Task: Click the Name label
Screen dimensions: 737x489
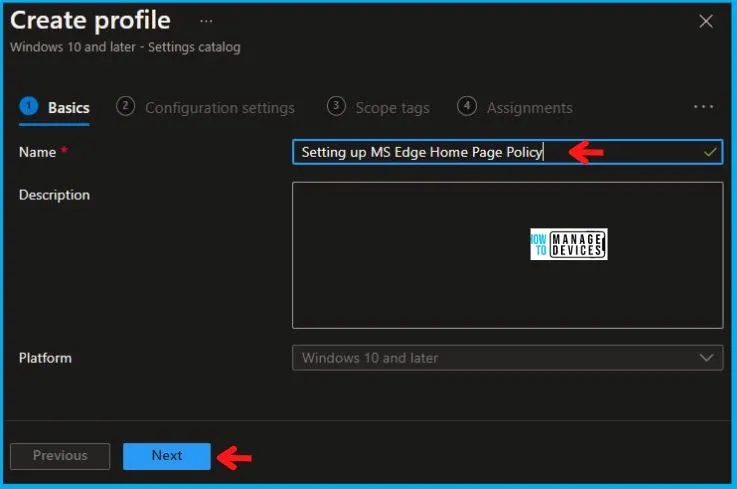Action: [x=38, y=152]
